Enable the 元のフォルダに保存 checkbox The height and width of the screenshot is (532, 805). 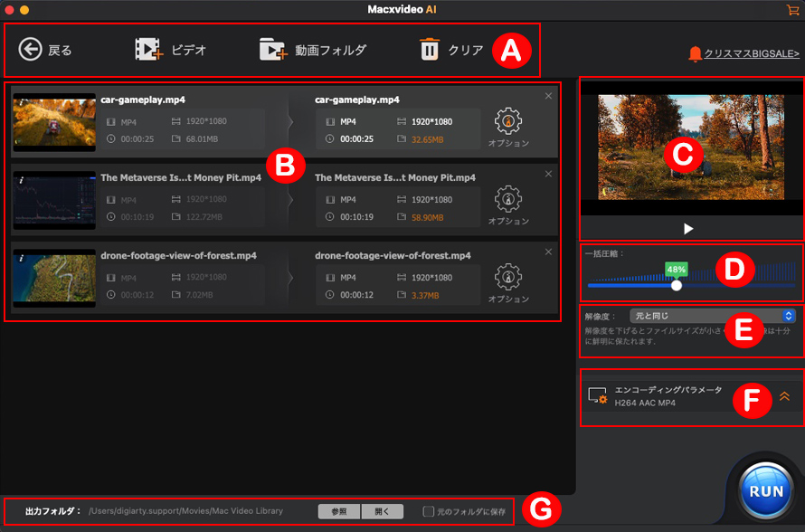(x=429, y=510)
